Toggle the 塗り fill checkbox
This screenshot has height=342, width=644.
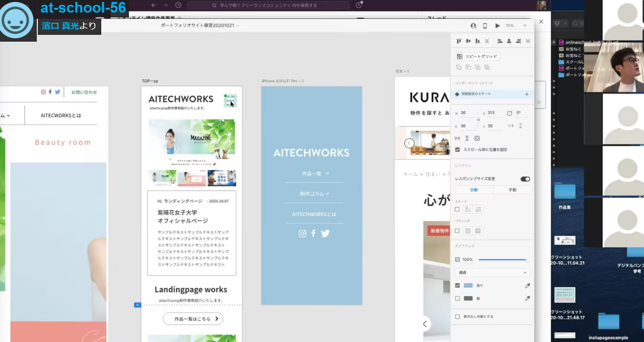click(x=457, y=285)
